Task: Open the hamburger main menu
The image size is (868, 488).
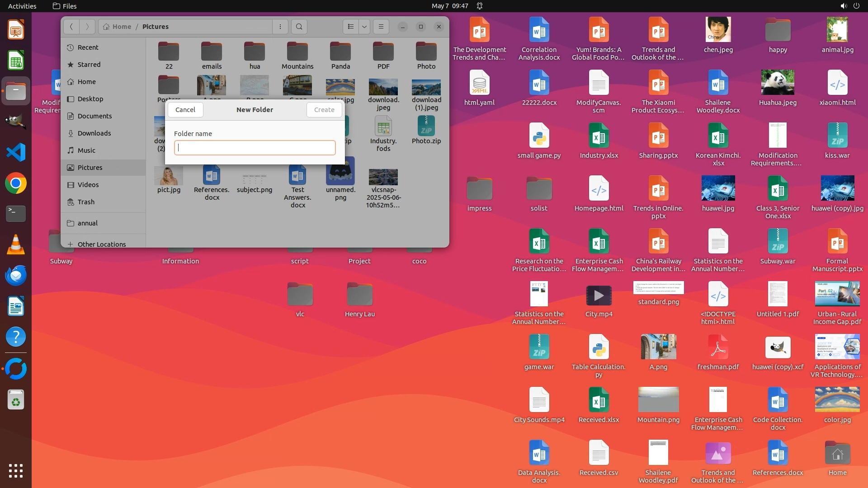Action: 381,27
